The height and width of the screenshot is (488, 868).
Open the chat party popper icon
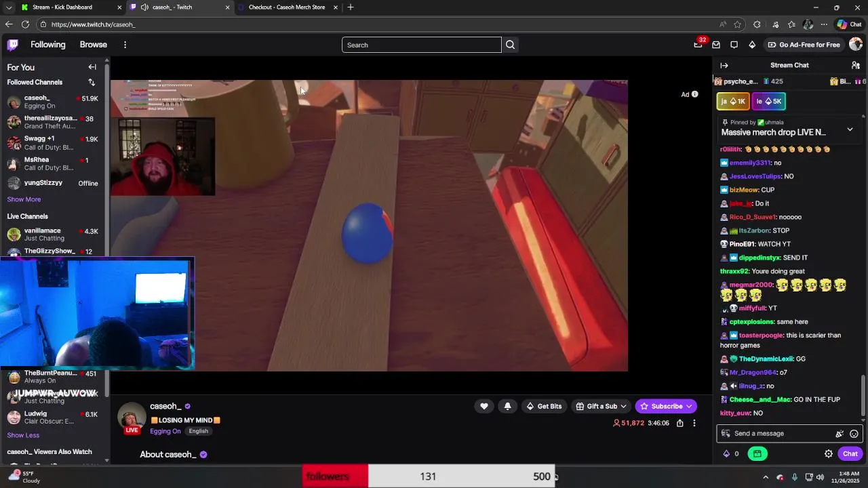[840, 434]
